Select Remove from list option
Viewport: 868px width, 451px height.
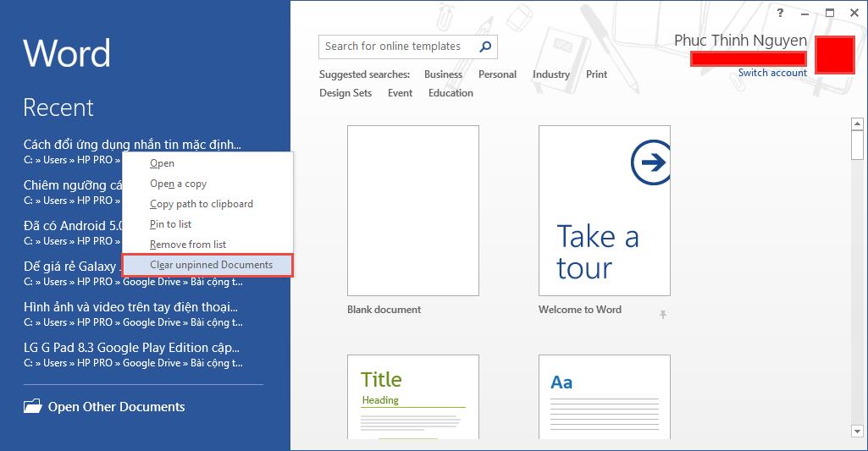coord(188,245)
